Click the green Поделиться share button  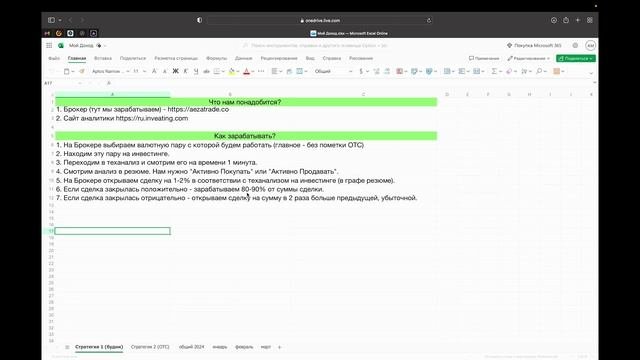pyautogui.click(x=576, y=58)
